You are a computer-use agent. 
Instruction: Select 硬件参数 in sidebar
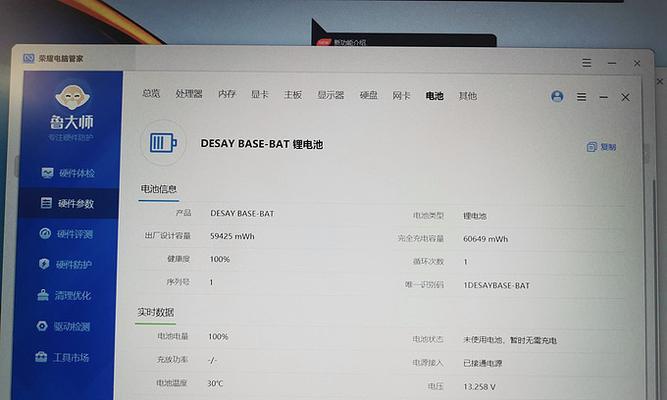(68, 203)
